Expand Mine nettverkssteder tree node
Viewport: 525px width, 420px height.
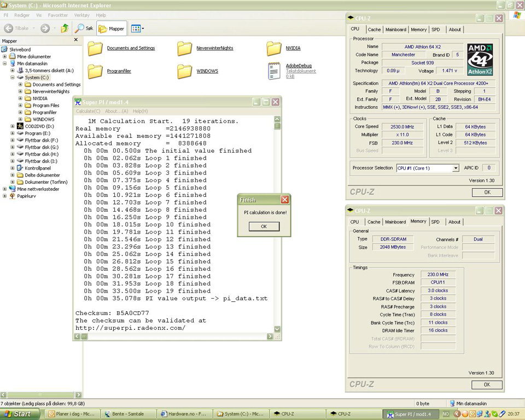[5, 189]
